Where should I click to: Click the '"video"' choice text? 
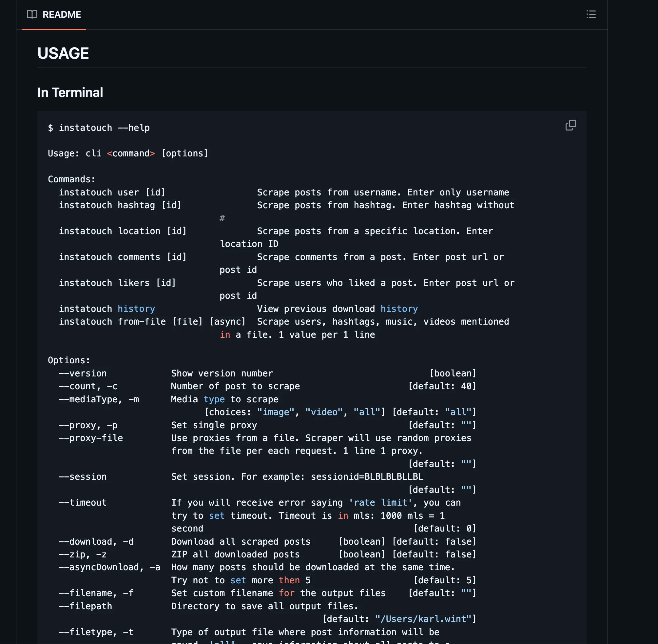click(x=324, y=412)
